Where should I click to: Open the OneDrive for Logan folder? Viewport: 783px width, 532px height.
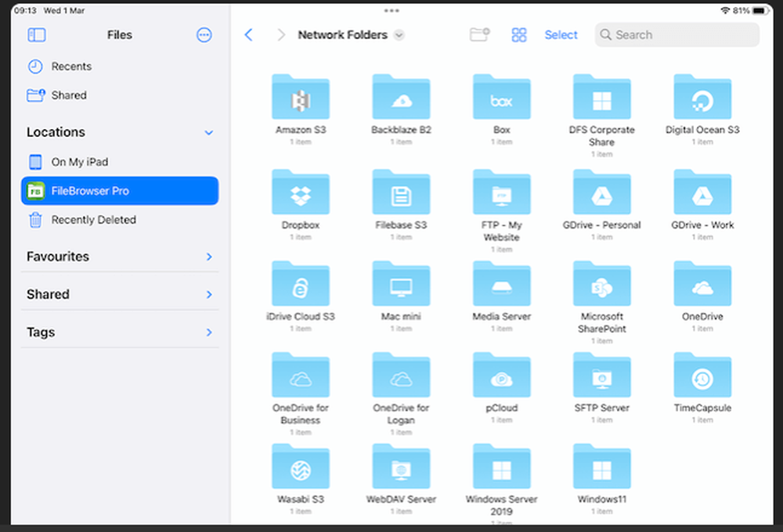tap(401, 376)
